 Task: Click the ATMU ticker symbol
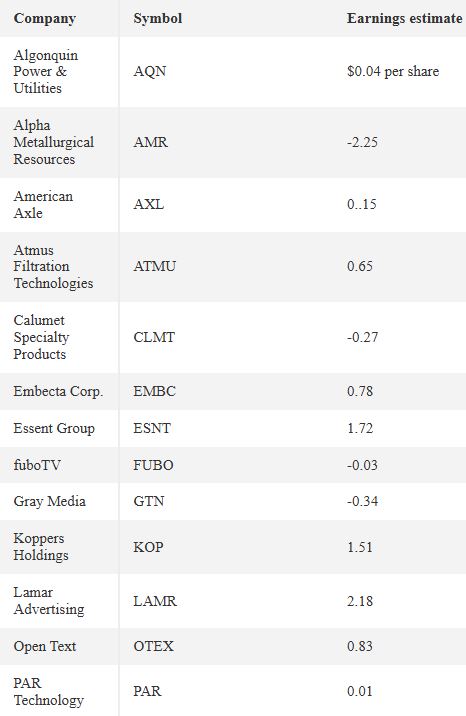coord(154,266)
